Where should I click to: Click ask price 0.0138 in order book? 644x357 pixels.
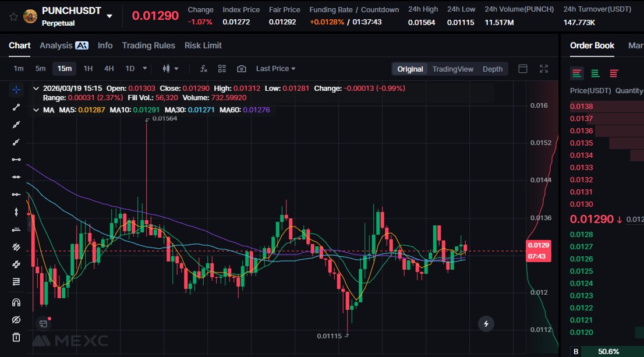(581, 107)
